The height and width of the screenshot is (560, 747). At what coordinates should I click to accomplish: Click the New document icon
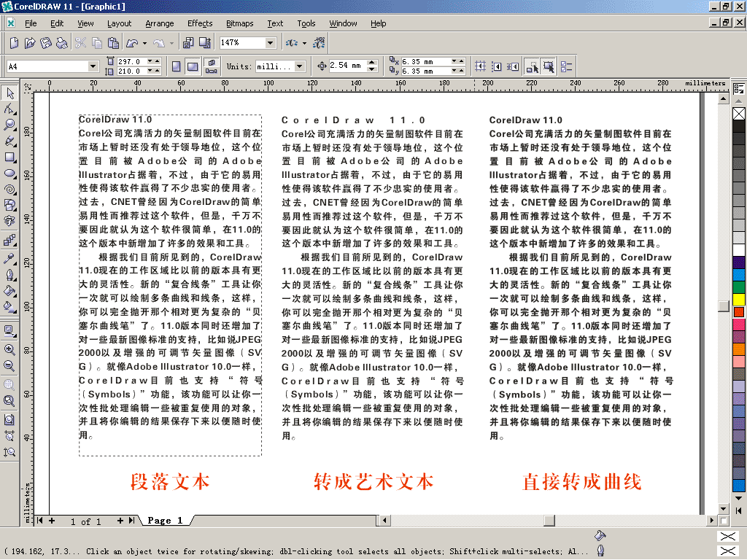pos(15,43)
